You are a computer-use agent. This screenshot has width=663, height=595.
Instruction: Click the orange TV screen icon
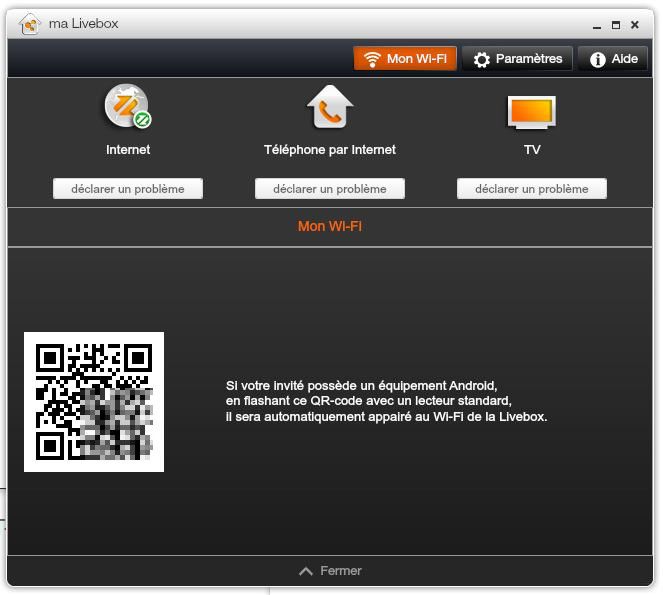tap(531, 112)
